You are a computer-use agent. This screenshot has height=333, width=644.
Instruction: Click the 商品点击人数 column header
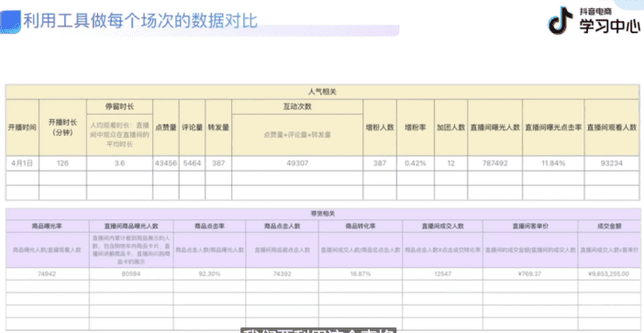pos(283,227)
